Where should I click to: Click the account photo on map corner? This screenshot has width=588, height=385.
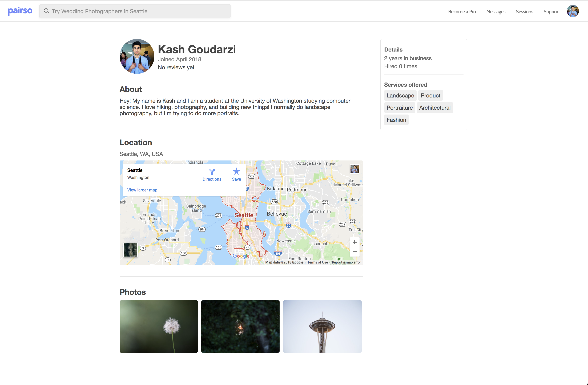(x=354, y=169)
